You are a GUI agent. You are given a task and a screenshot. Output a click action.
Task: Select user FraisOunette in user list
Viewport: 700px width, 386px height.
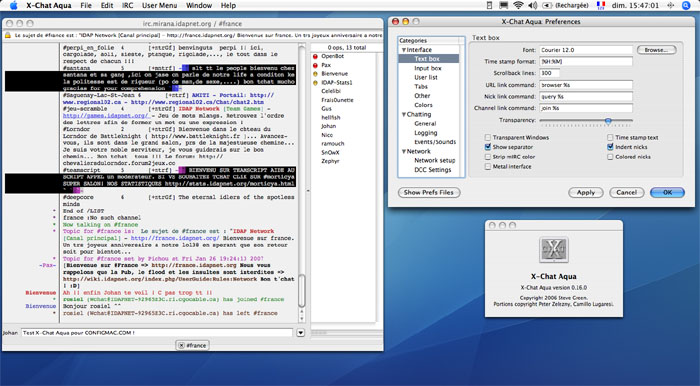(337, 100)
